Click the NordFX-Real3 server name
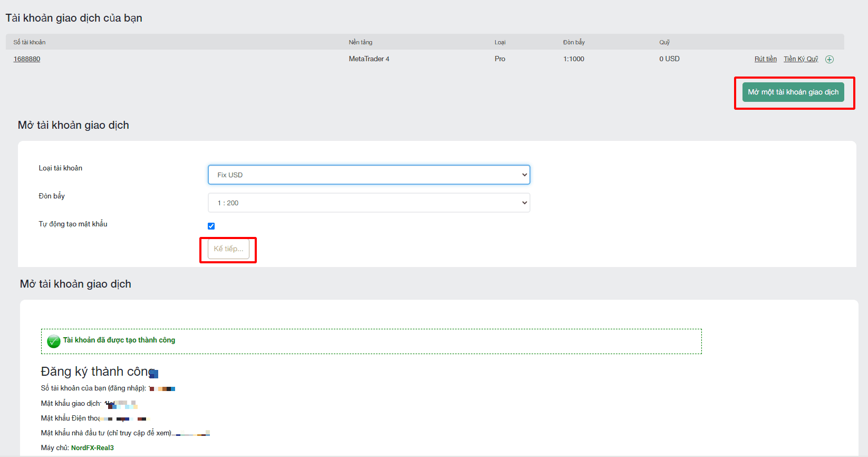This screenshot has width=868, height=457. tap(92, 448)
